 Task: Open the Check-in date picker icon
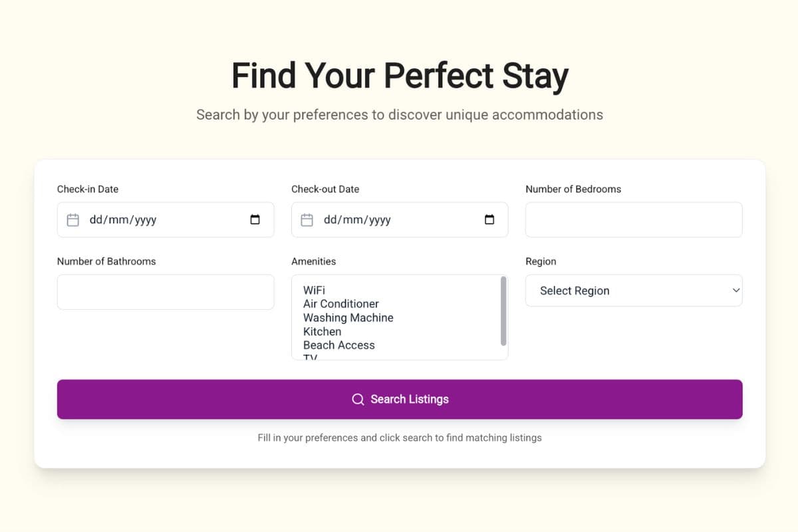255,219
